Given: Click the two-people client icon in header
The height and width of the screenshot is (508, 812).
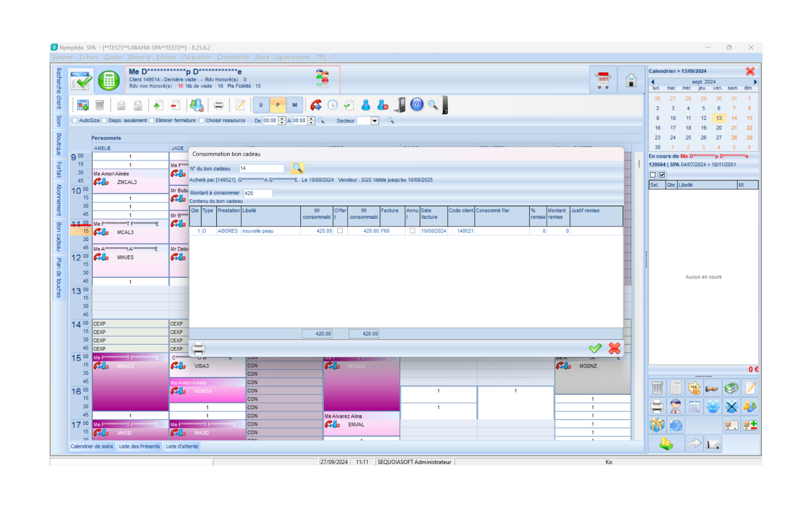Looking at the screenshot, I should pyautogui.click(x=322, y=79).
